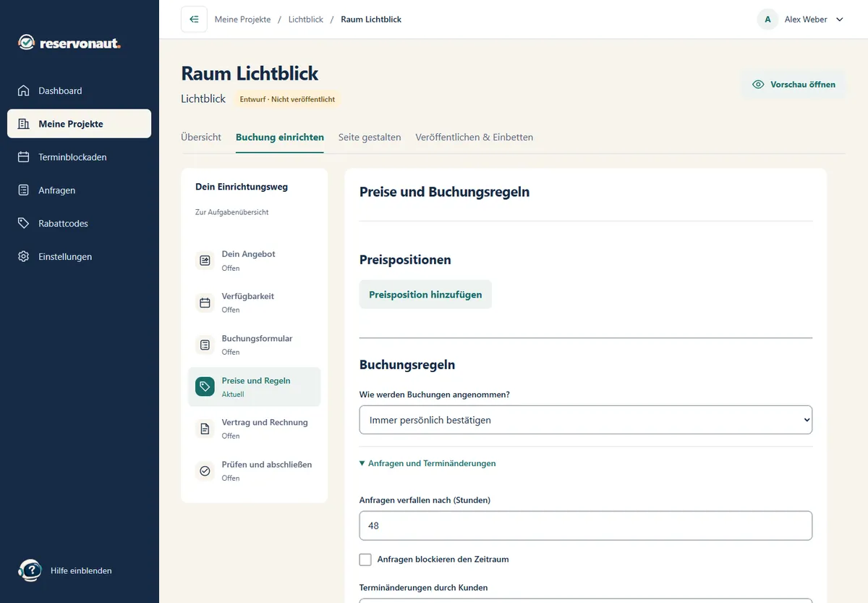Click the Entwurf · Nicht veröffentlicht badge

pos(287,99)
